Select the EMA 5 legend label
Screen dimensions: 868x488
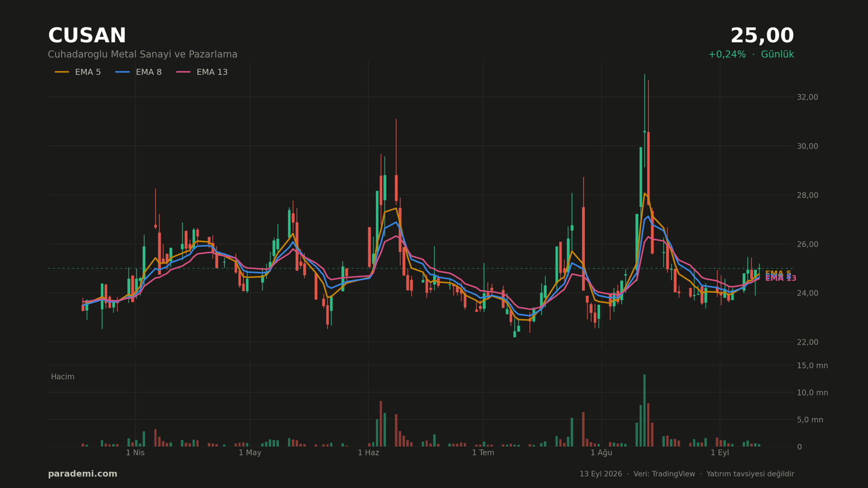pyautogui.click(x=88, y=72)
